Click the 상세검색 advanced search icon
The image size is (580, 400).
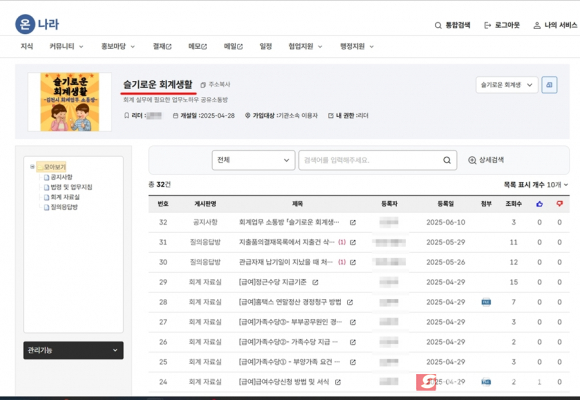coord(472,160)
